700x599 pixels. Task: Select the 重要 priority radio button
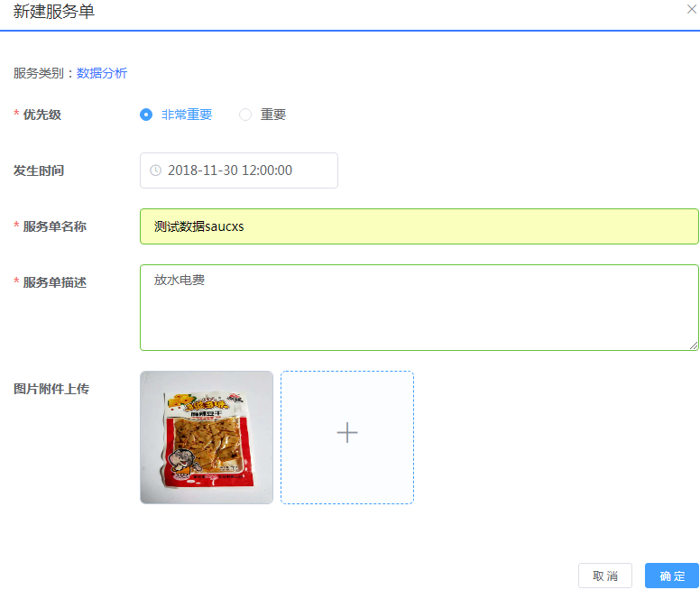(245, 115)
